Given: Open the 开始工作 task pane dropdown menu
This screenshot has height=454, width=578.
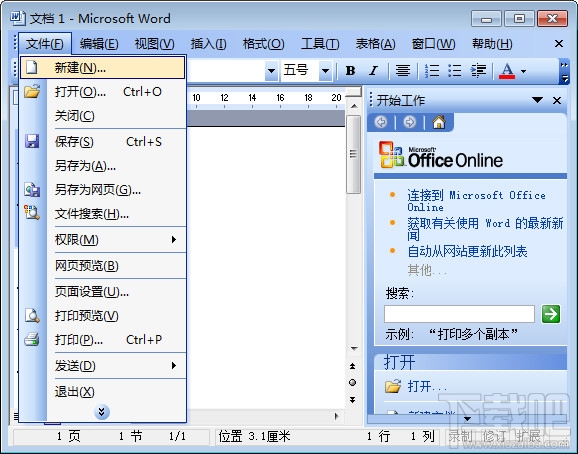Looking at the screenshot, I should [x=537, y=100].
